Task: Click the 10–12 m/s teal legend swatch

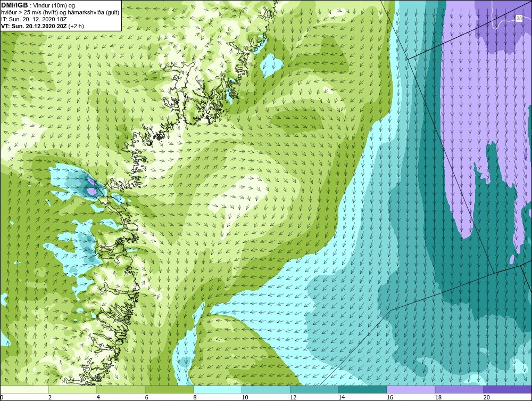Action: point(266,389)
